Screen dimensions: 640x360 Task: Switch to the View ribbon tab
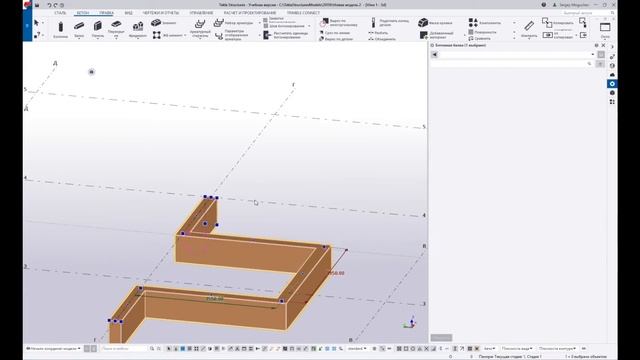click(x=129, y=13)
